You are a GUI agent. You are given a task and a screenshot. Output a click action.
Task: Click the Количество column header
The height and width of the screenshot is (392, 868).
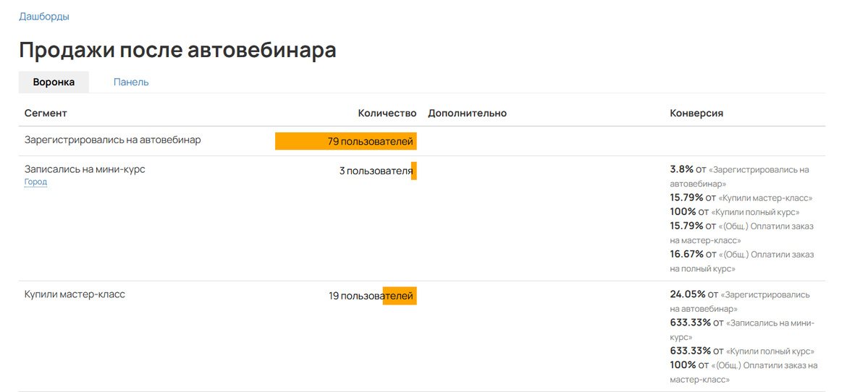387,114
